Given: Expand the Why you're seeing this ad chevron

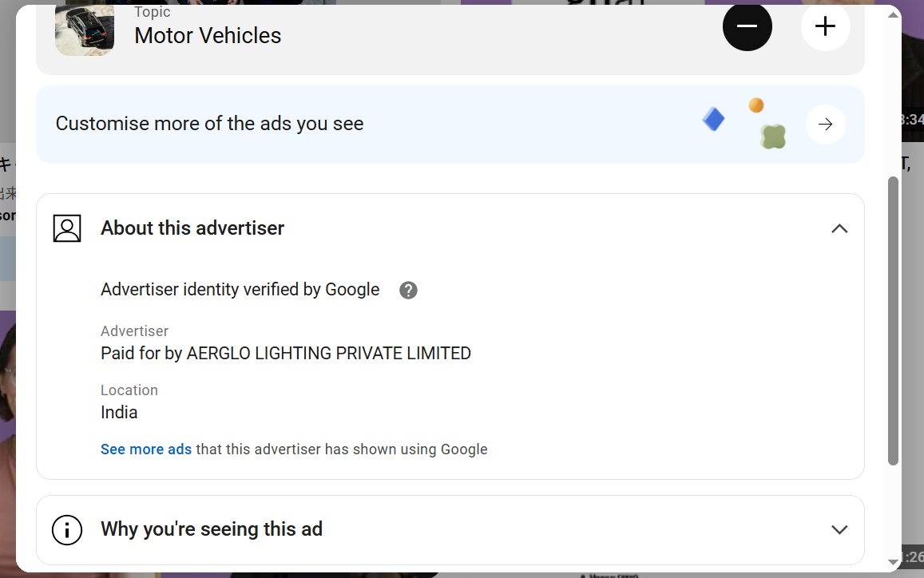Looking at the screenshot, I should pyautogui.click(x=839, y=529).
